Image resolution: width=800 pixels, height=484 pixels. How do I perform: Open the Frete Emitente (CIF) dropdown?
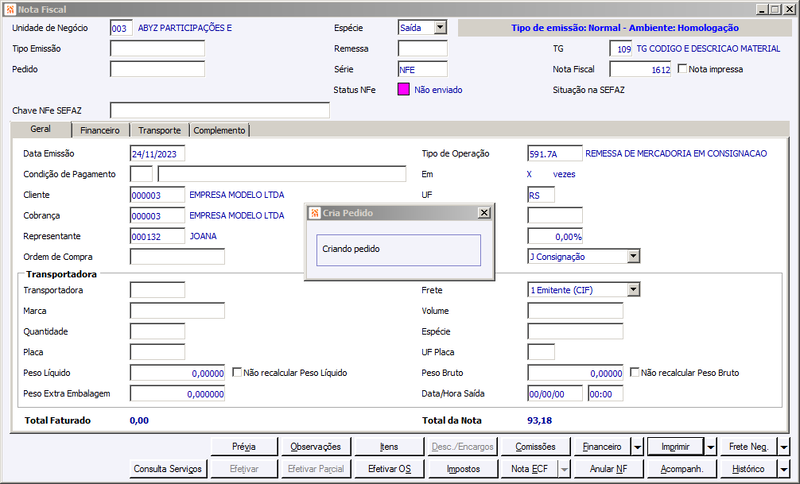tap(633, 290)
